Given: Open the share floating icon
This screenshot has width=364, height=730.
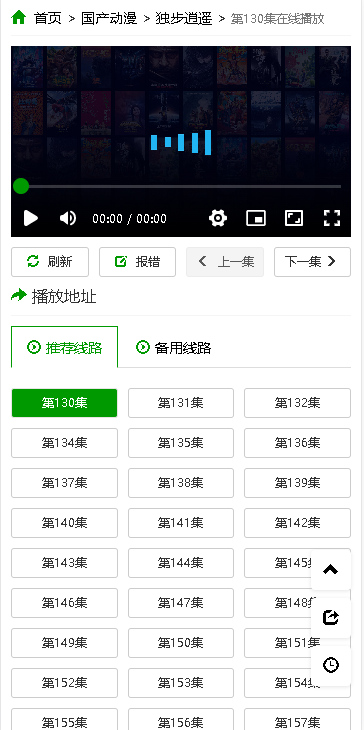Looking at the screenshot, I should (x=330, y=618).
